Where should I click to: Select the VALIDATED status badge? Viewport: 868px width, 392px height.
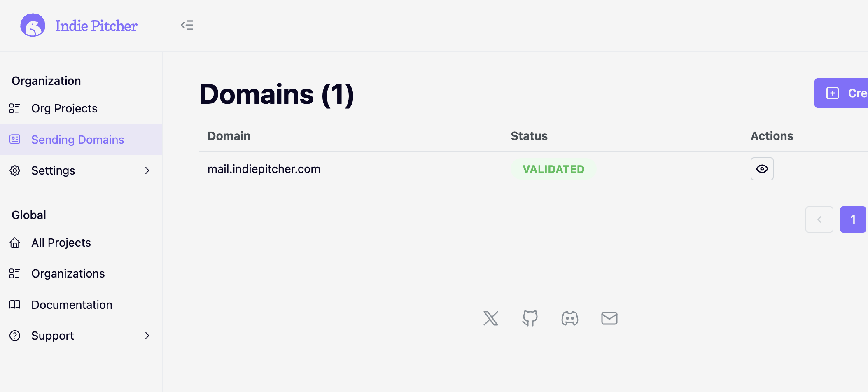click(x=553, y=169)
